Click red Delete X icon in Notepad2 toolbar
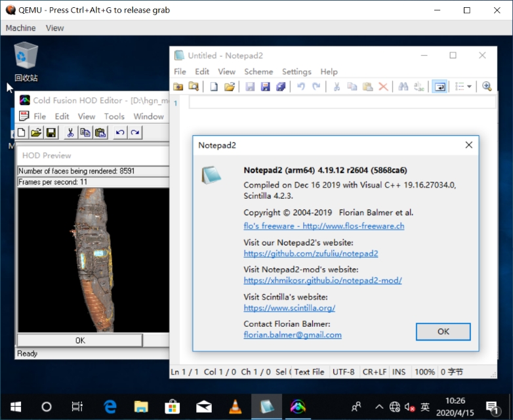The width and height of the screenshot is (513, 420). tap(383, 87)
